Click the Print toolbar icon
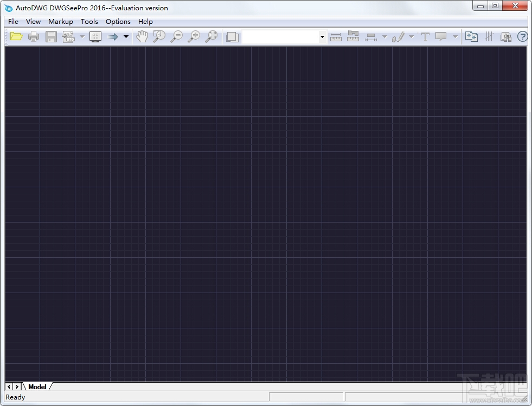This screenshot has width=532, height=406. point(33,36)
